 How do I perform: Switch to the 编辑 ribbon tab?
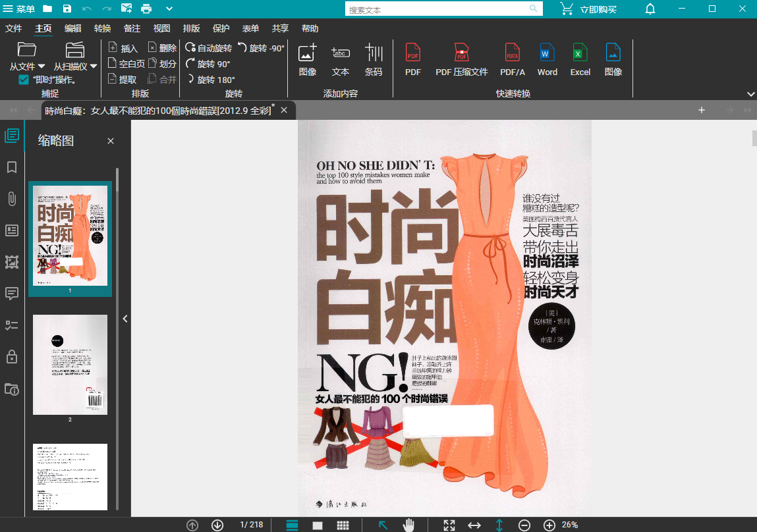click(x=73, y=28)
